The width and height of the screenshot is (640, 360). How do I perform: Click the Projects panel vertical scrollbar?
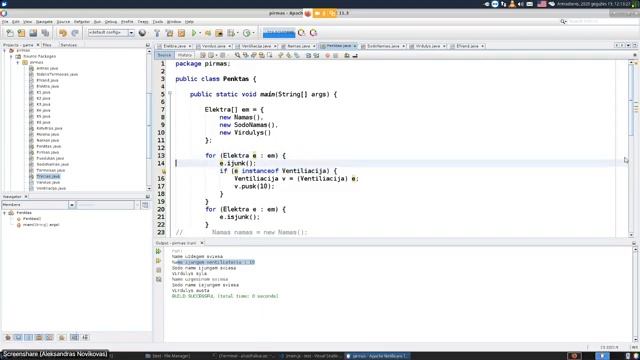149,118
